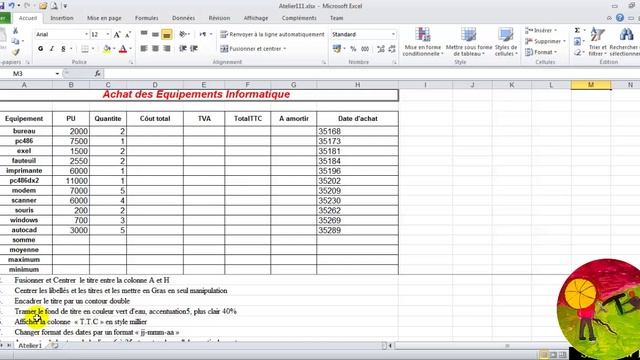Add a decimal place
640x360 pixels.
click(x=381, y=49)
